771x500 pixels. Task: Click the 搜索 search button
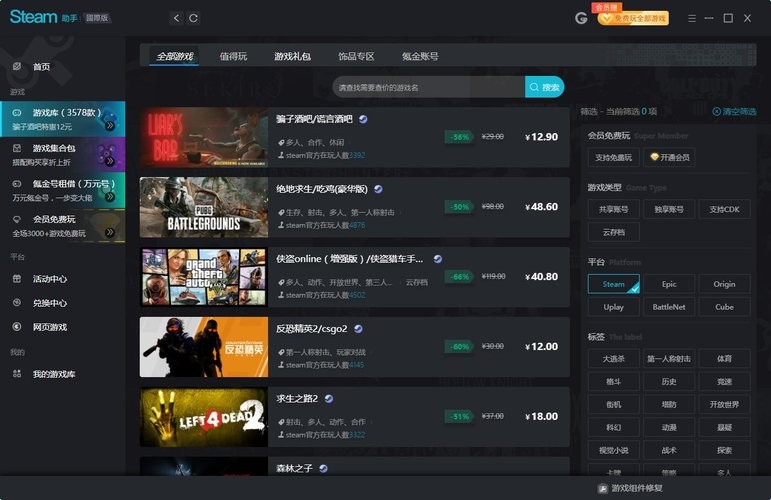click(x=544, y=87)
